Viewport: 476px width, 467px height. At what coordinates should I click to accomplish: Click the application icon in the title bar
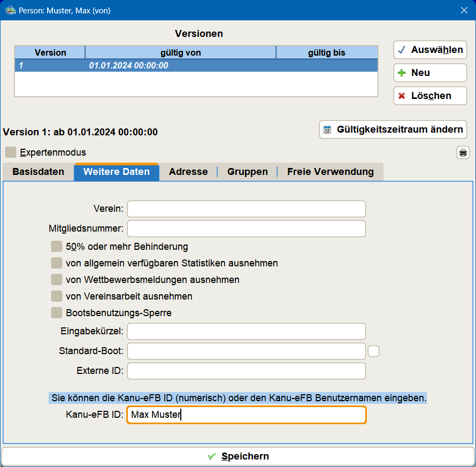coord(10,10)
